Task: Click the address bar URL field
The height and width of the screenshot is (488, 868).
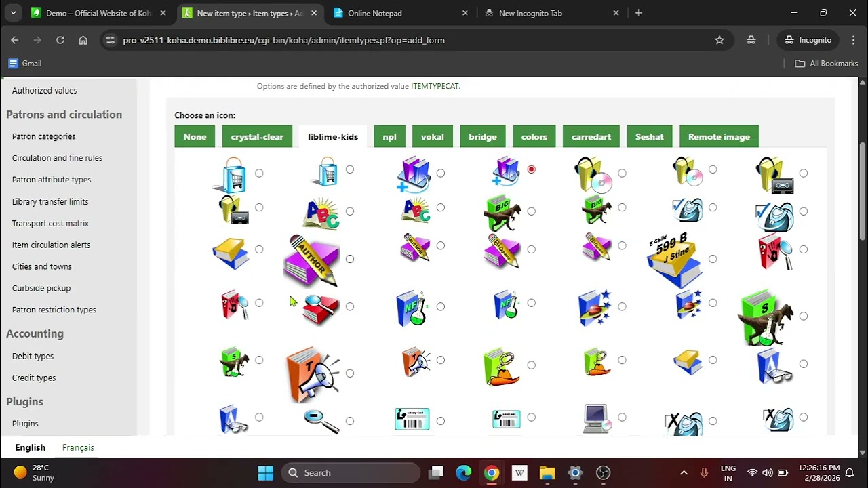Action: click(x=414, y=40)
